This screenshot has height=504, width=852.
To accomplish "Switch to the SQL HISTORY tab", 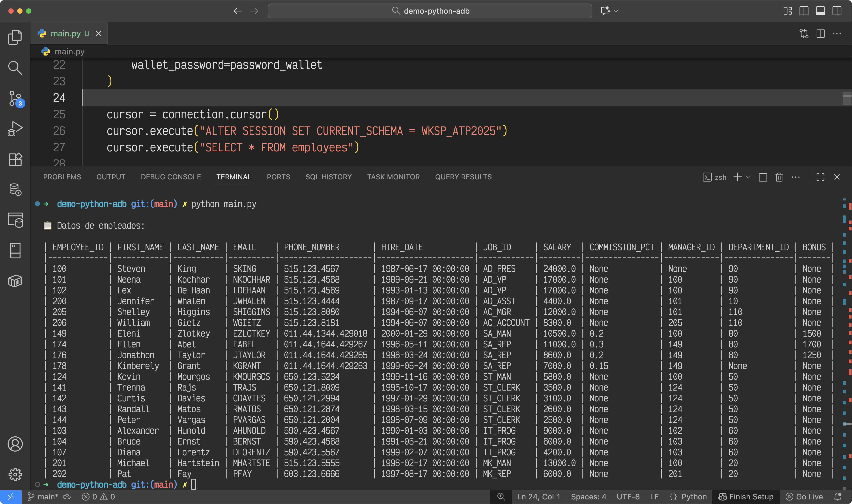I will click(x=328, y=177).
